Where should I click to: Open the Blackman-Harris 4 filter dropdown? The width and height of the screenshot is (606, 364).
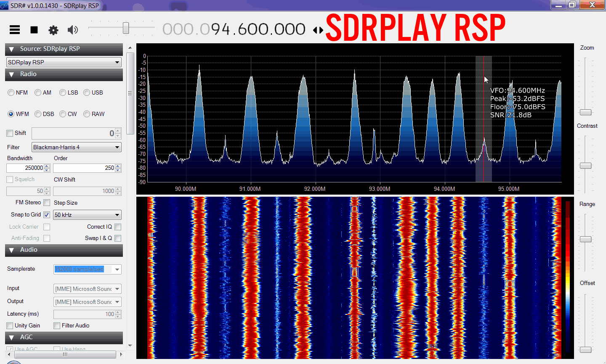point(76,147)
